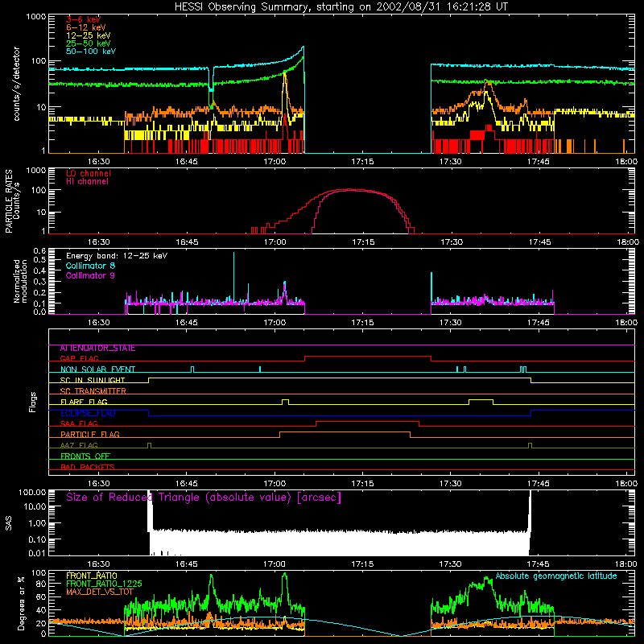This screenshot has height=644, width=644.
Task: Click the 0.6 tick on the modulation axis
Action: coord(39,250)
